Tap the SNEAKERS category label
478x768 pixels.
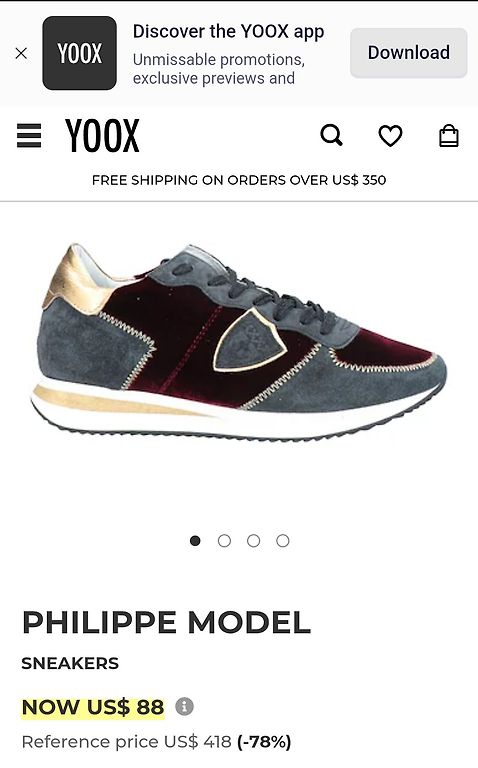click(70, 663)
